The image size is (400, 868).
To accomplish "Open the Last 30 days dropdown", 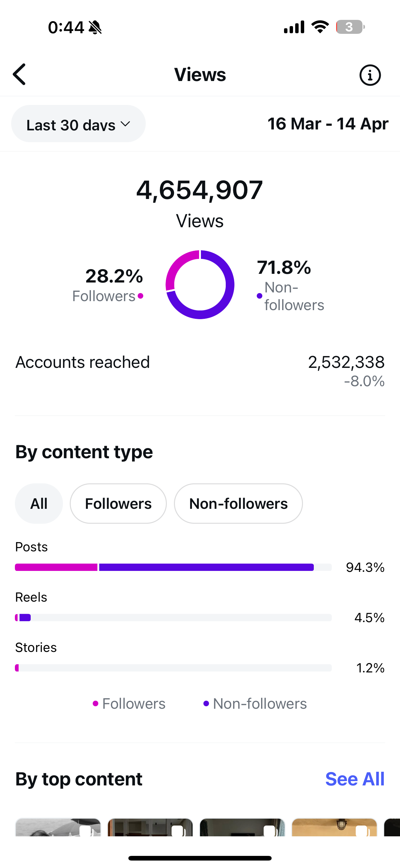I will point(78,124).
